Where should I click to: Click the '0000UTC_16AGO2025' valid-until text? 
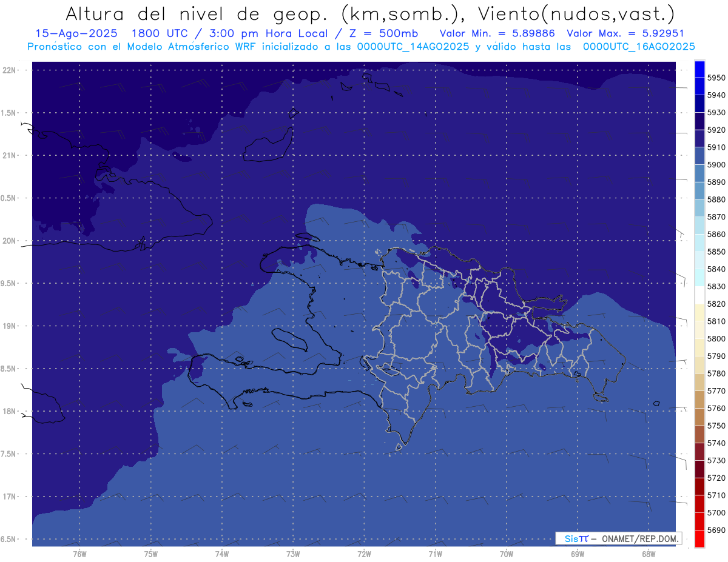639,47
